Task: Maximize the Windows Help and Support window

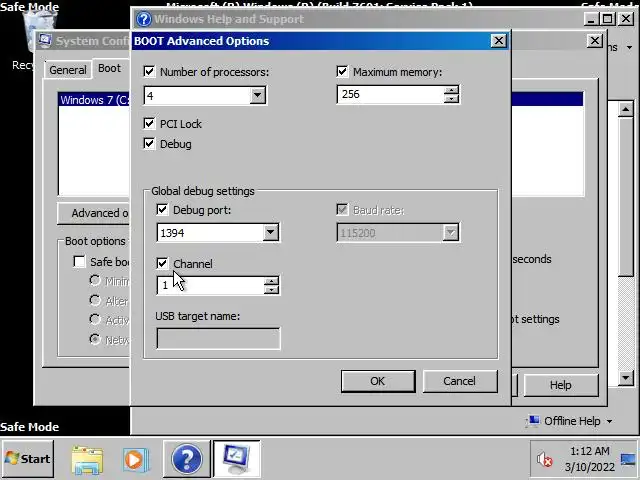Action: pyautogui.click(x=608, y=19)
